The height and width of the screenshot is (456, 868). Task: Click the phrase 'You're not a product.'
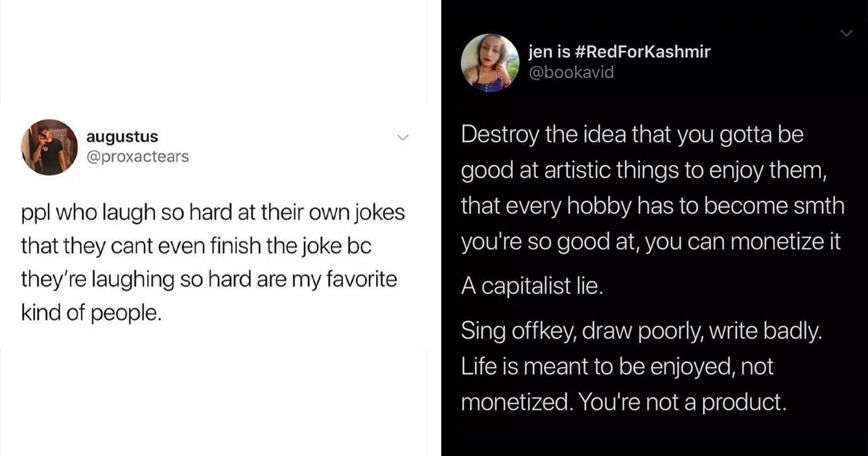pyautogui.click(x=684, y=402)
